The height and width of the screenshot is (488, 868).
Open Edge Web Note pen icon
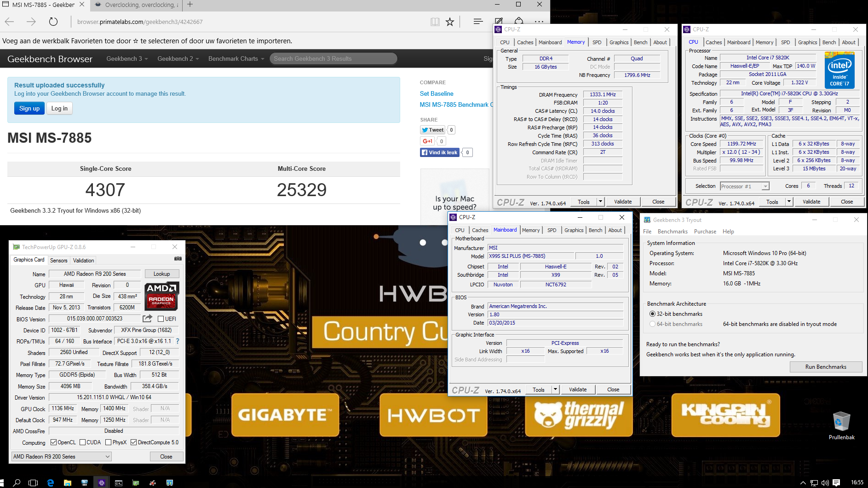[498, 21]
